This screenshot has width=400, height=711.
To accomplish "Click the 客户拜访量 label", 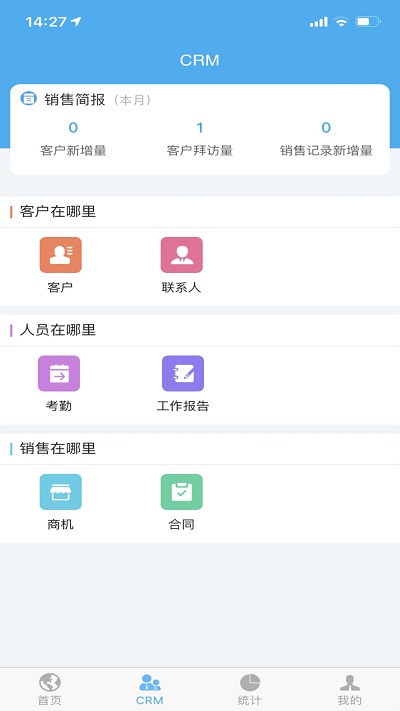I will click(200, 151).
